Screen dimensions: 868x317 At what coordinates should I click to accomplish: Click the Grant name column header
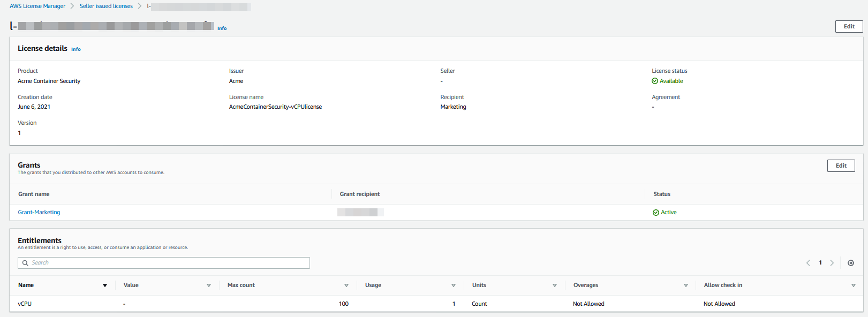(x=34, y=194)
